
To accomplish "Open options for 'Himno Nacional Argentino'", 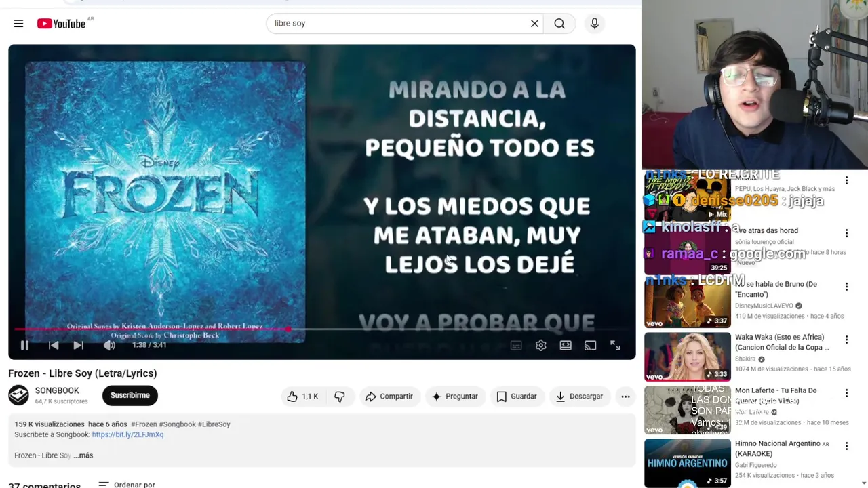I will pos(846,446).
